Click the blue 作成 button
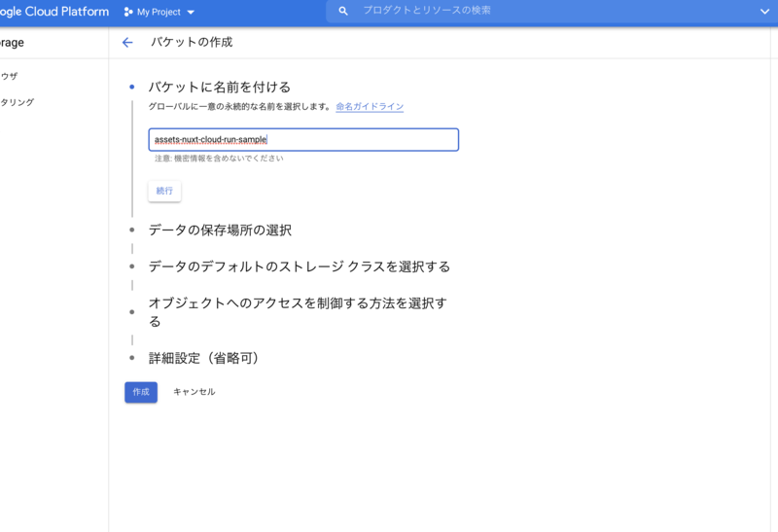Viewport: 778px width, 532px height. [x=141, y=392]
